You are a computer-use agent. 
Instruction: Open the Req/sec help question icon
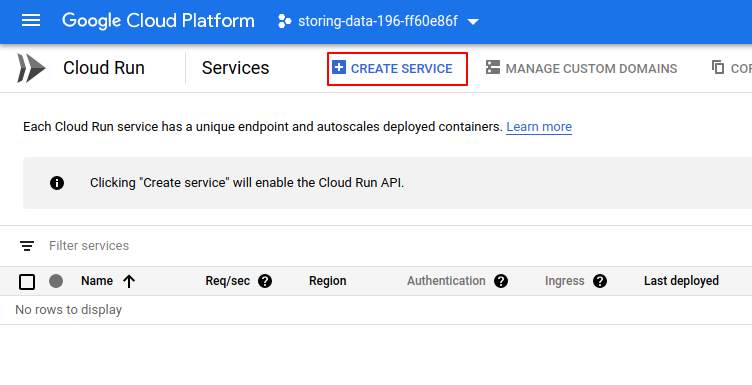[x=265, y=281]
